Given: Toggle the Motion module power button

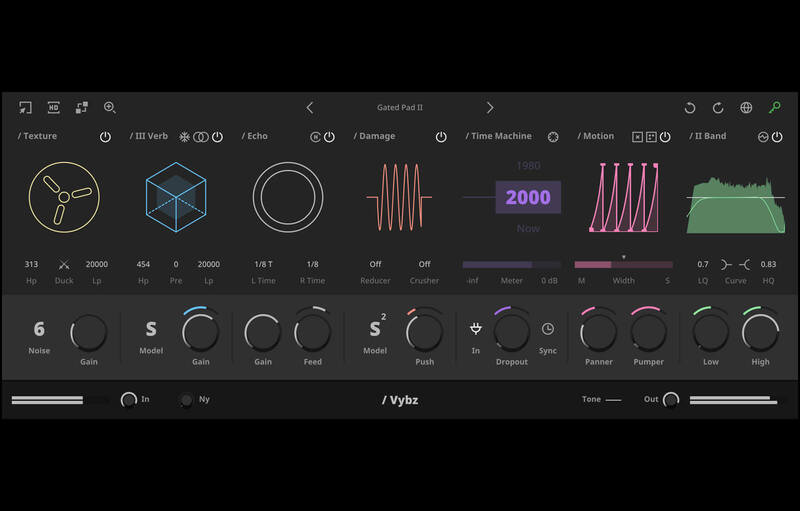Looking at the screenshot, I should pyautogui.click(x=665, y=137).
